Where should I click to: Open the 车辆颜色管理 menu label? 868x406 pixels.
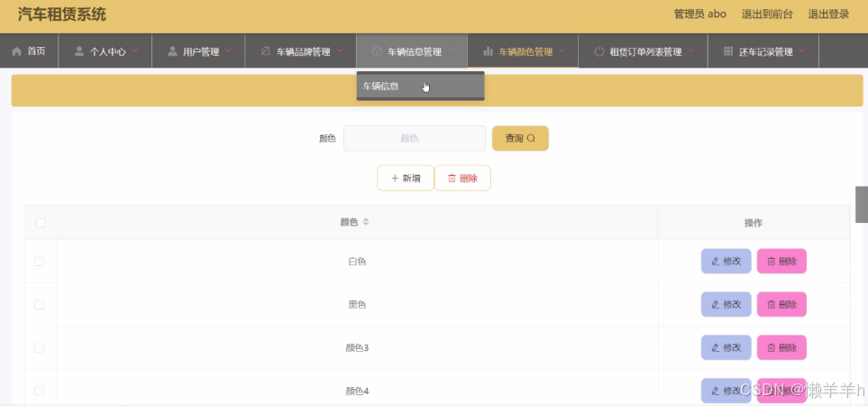coord(525,51)
